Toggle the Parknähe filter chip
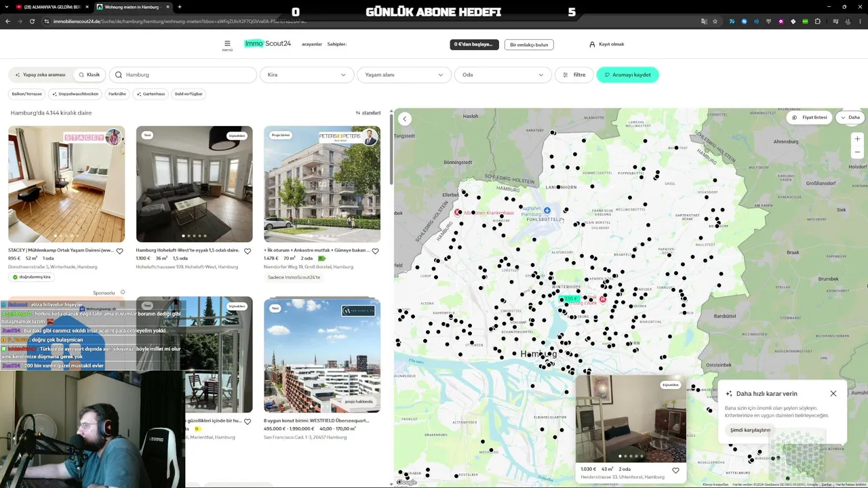This screenshot has width=868, height=488. pos(117,94)
